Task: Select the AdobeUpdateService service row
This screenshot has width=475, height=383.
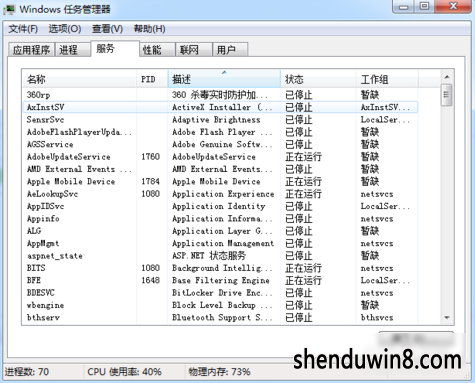Action: point(220,157)
